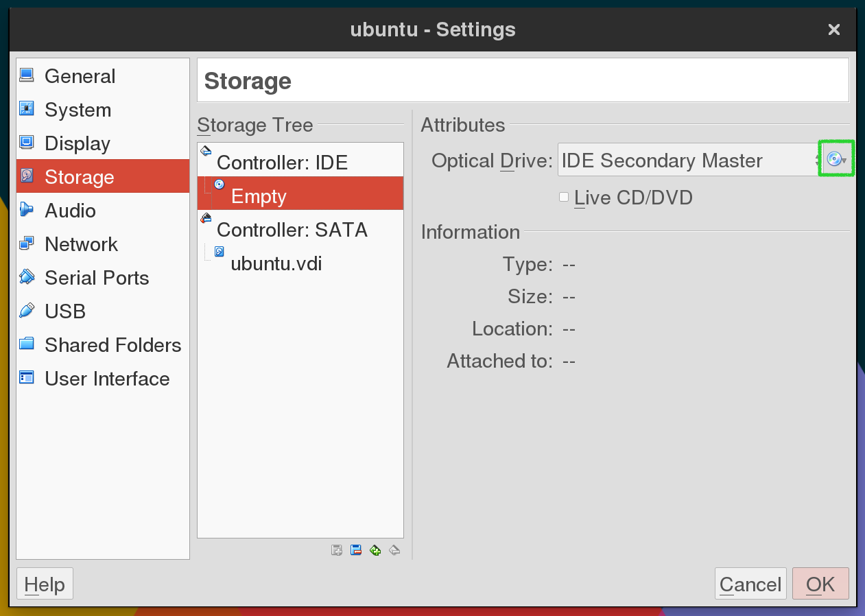
Task: Click the Attributes section label
Action: click(x=463, y=126)
